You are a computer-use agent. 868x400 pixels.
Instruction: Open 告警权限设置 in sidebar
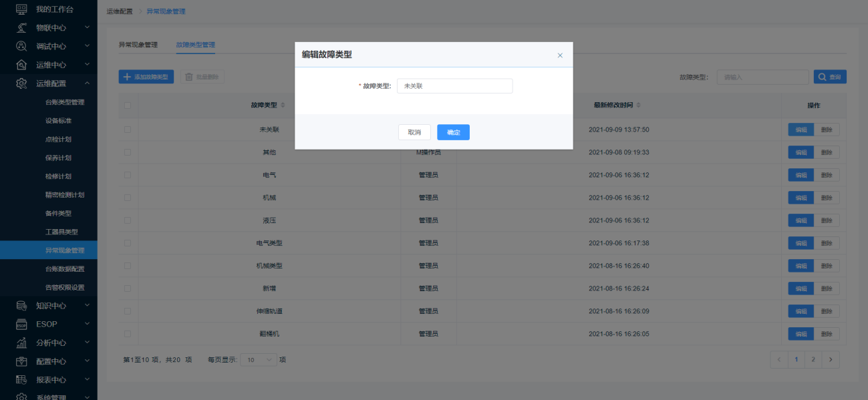65,287
